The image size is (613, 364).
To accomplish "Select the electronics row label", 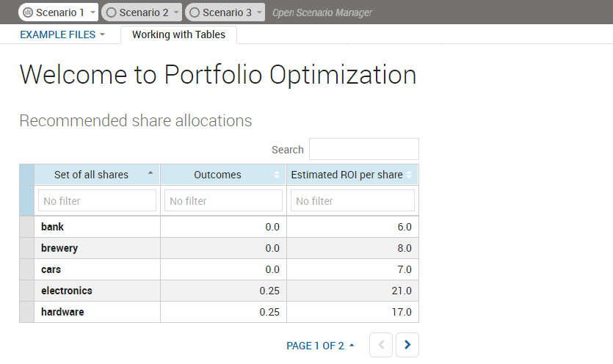I will 67,291.
